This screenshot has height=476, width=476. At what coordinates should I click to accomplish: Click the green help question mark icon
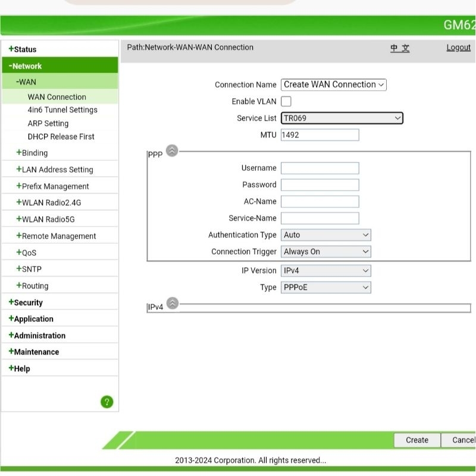(107, 402)
